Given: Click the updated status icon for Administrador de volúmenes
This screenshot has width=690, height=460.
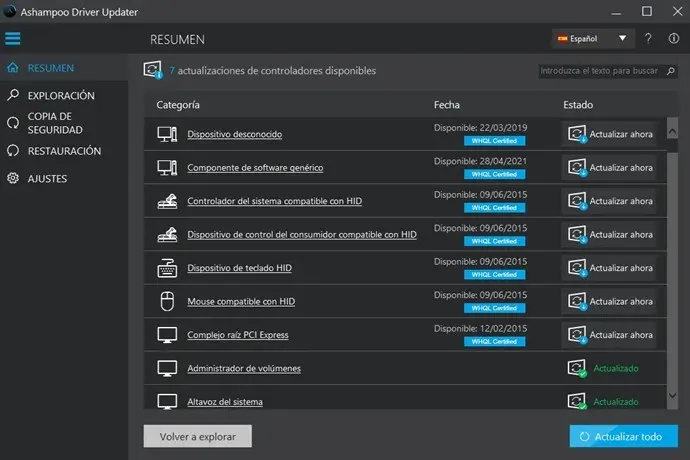Looking at the screenshot, I should pos(577,368).
